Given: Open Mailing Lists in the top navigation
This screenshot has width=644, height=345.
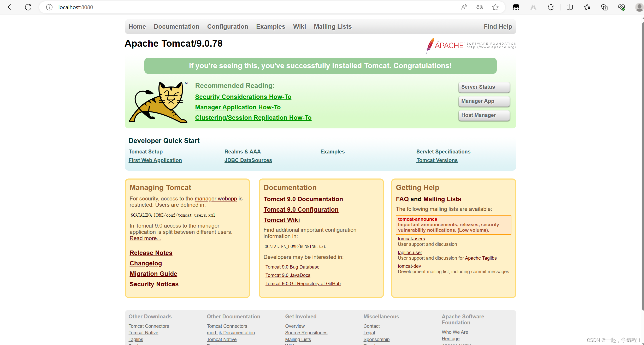Looking at the screenshot, I should pyautogui.click(x=333, y=27).
